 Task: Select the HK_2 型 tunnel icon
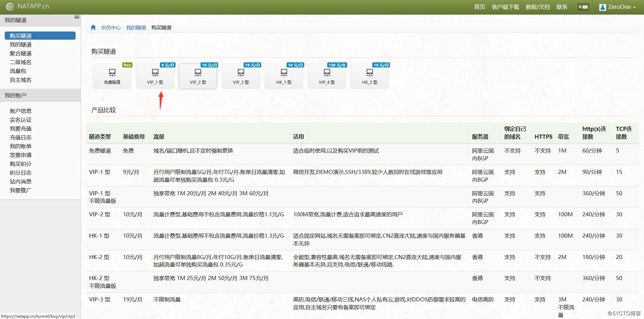(369, 73)
